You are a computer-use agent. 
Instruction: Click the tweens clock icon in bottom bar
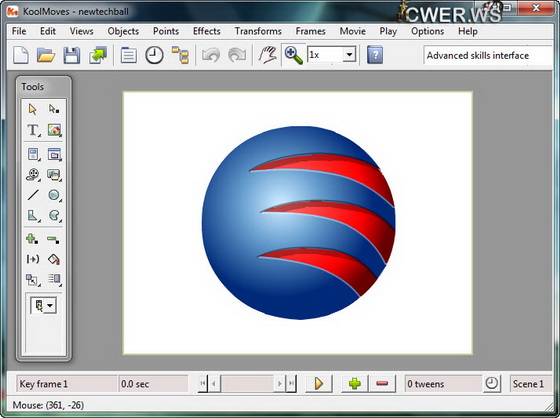(492, 384)
